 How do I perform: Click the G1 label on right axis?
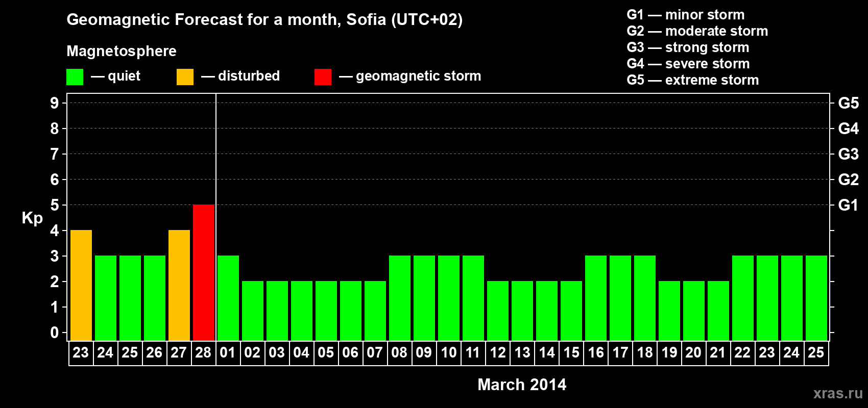[x=849, y=205]
